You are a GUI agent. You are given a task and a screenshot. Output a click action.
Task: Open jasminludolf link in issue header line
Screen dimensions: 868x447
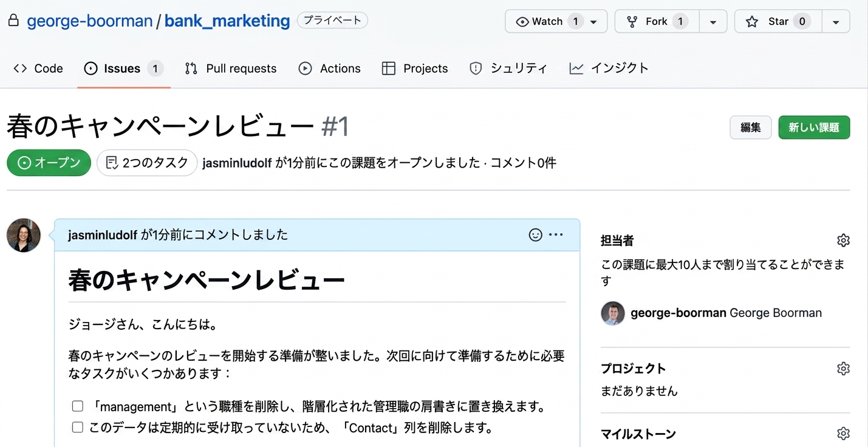[238, 163]
